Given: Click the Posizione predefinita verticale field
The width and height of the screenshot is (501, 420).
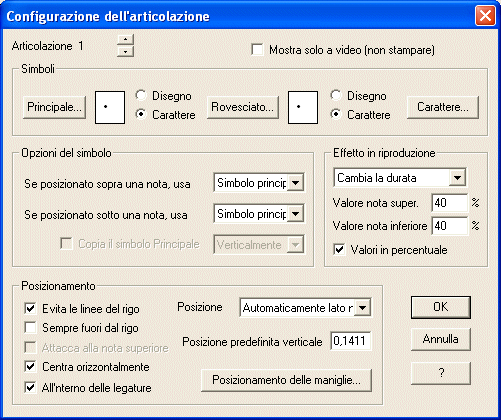Looking at the screenshot, I should tap(351, 341).
